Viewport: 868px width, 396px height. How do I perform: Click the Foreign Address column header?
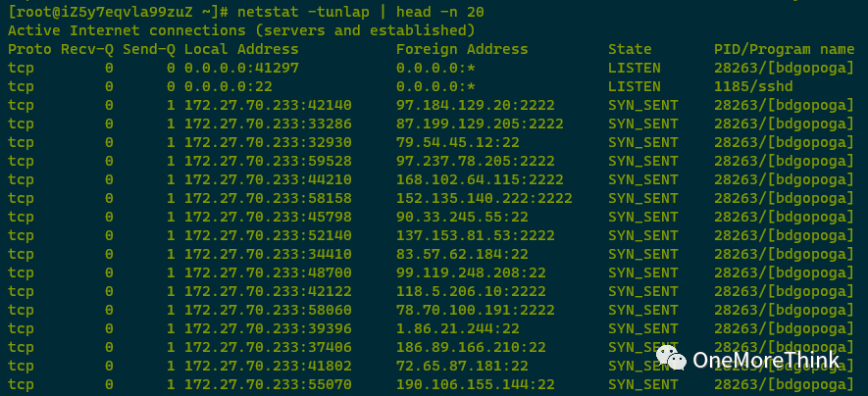461,49
